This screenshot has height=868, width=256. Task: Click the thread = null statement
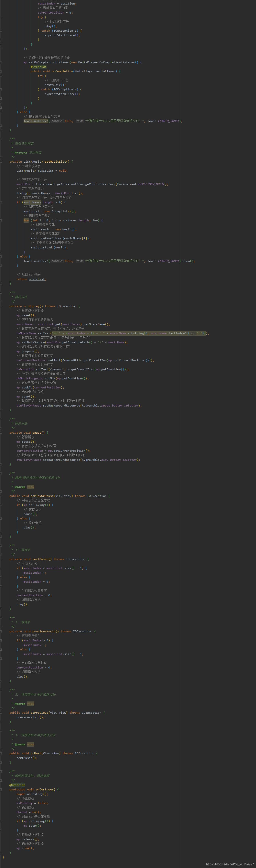click(x=29, y=812)
